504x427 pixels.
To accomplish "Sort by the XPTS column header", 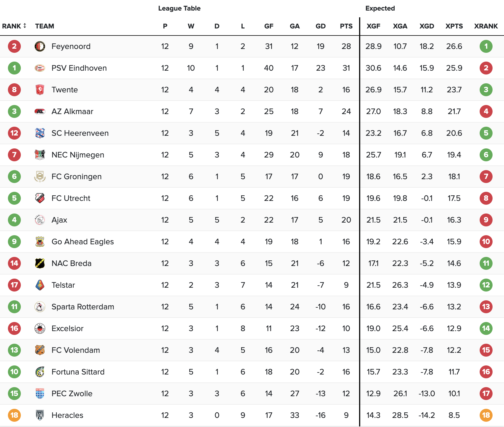I will [454, 26].
